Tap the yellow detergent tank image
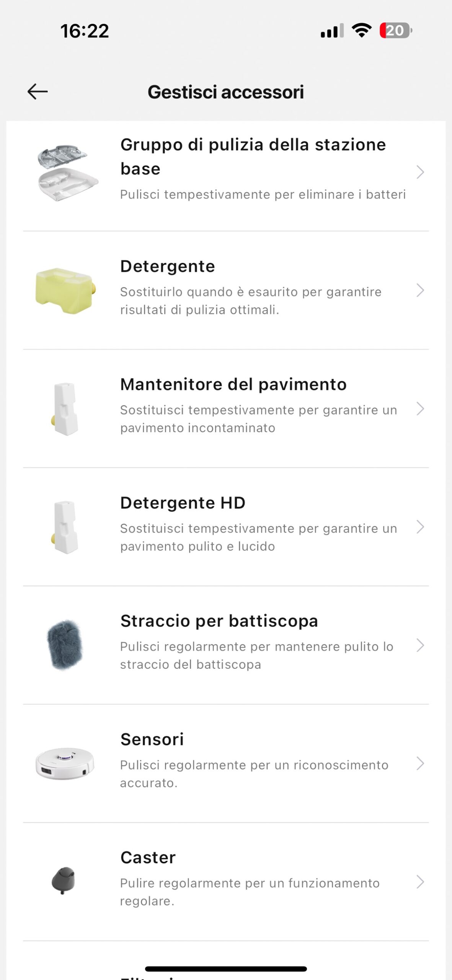The width and height of the screenshot is (452, 980). click(65, 291)
